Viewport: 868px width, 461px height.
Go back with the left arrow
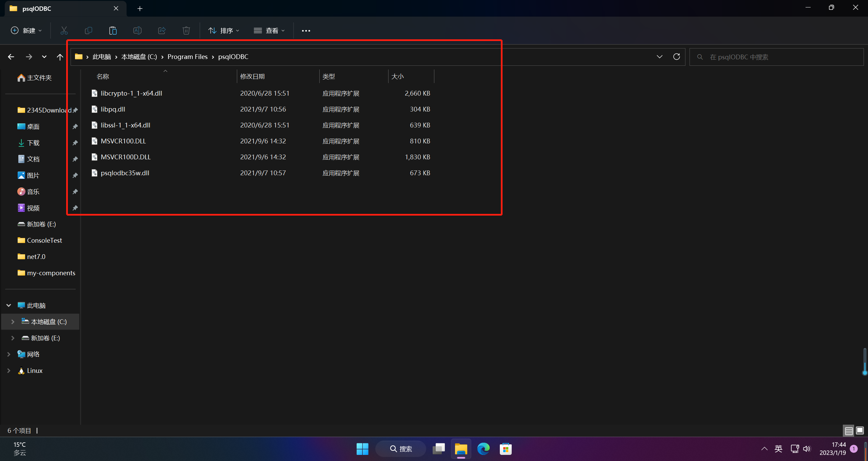(x=11, y=57)
